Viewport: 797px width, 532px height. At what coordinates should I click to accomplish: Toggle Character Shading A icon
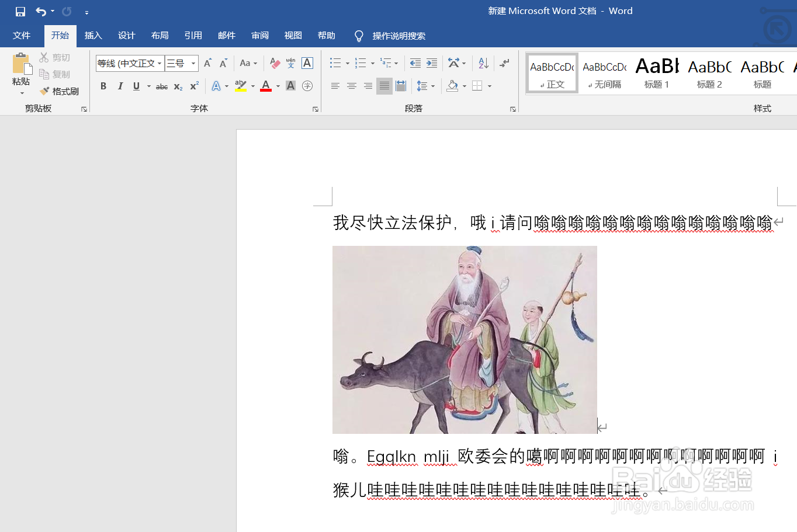[x=290, y=86]
